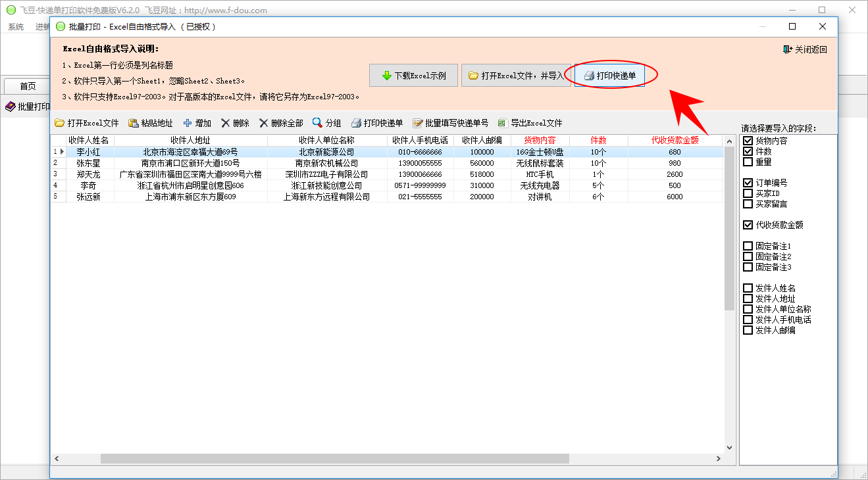
Task: Check the 发件人单位名称 checkbox
Action: click(x=748, y=309)
